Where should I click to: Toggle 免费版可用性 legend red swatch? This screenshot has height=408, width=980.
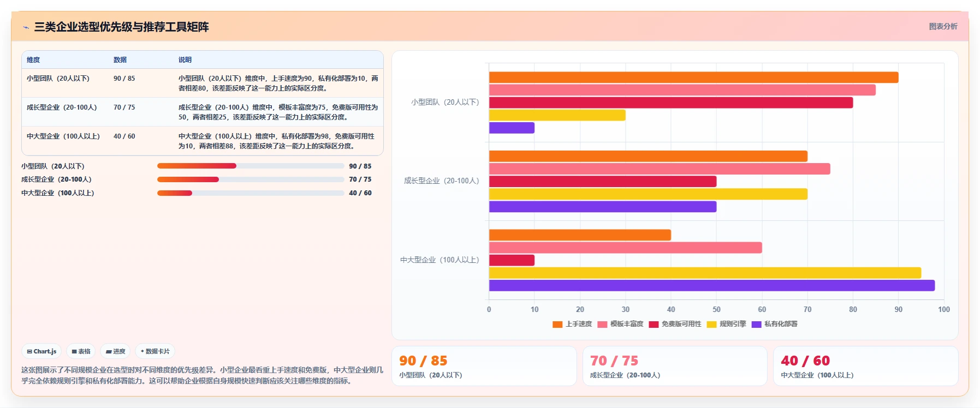pos(654,324)
